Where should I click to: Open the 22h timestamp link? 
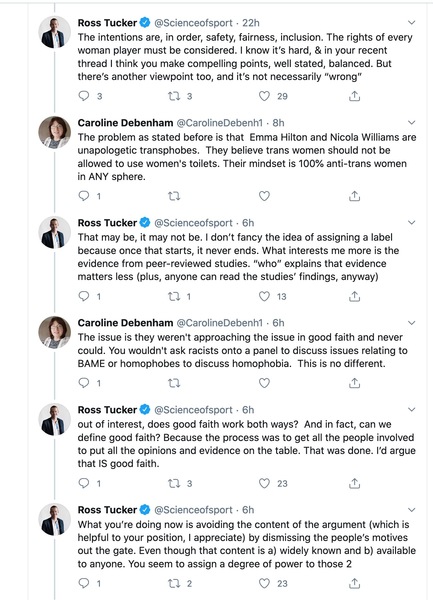coord(251,23)
